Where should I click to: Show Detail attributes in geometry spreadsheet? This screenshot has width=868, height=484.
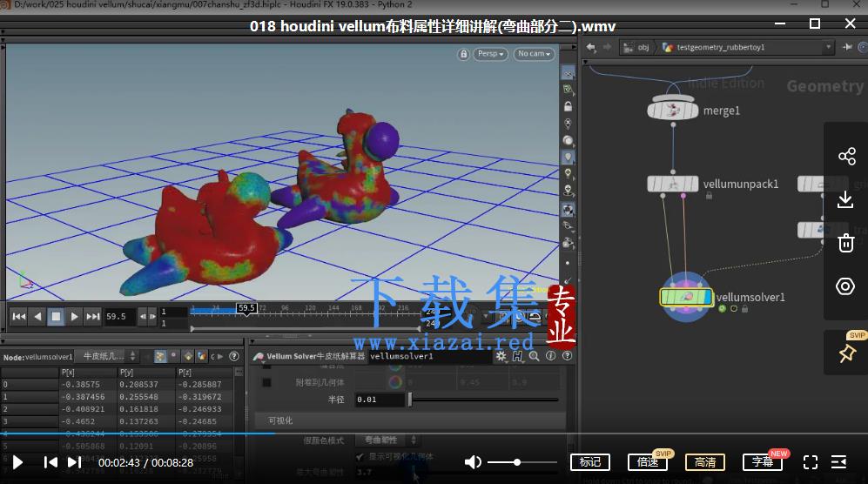tap(202, 356)
